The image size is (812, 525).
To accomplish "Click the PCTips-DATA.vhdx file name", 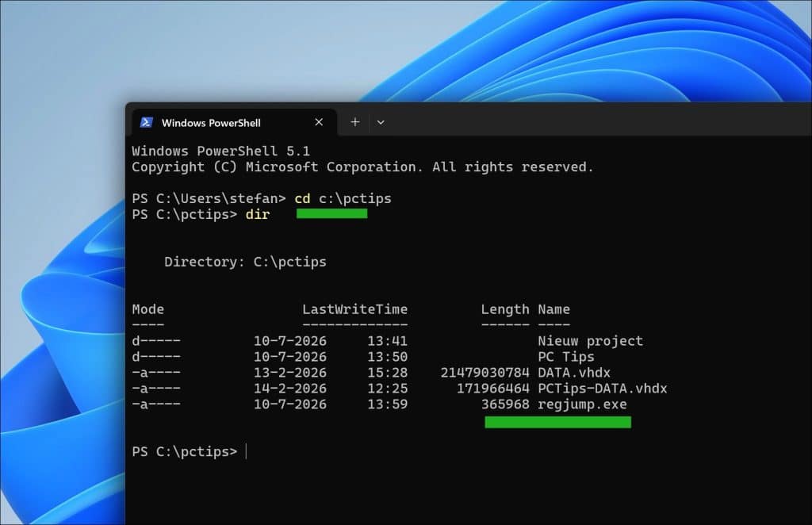I will (x=603, y=389).
